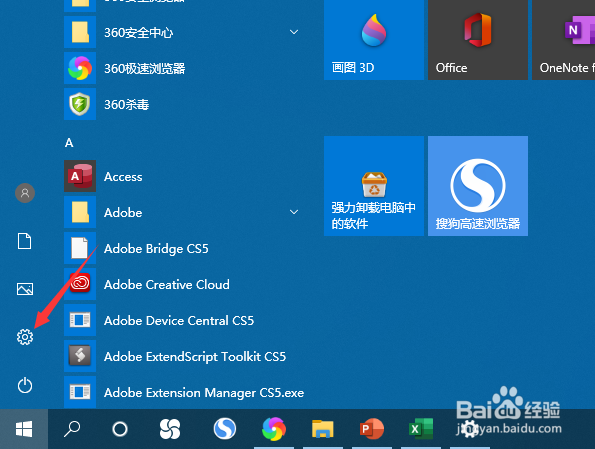The width and height of the screenshot is (595, 449).
Task: Open taskbar Search magnifier
Action: pos(72,429)
